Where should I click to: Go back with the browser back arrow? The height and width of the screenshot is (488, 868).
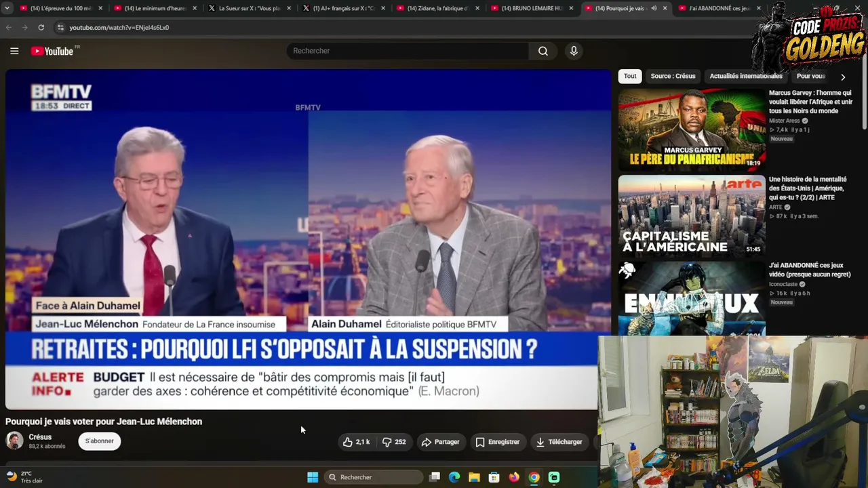9,28
